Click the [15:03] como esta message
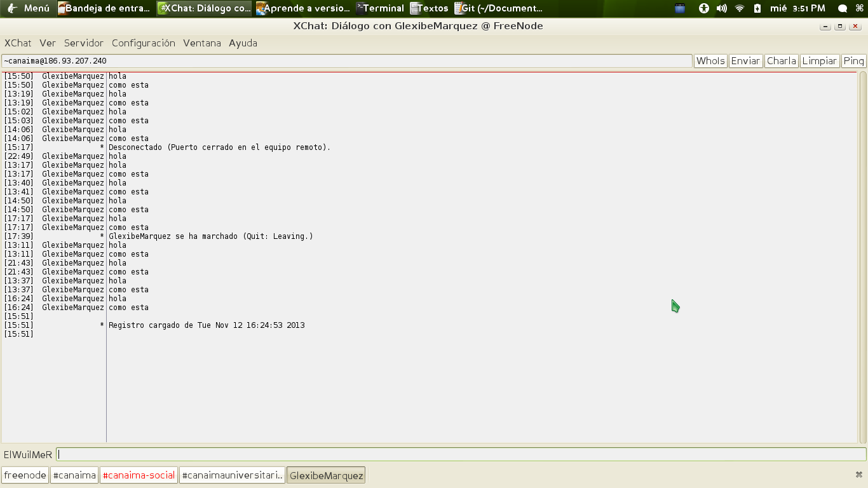This screenshot has height=488, width=868. pyautogui.click(x=128, y=121)
